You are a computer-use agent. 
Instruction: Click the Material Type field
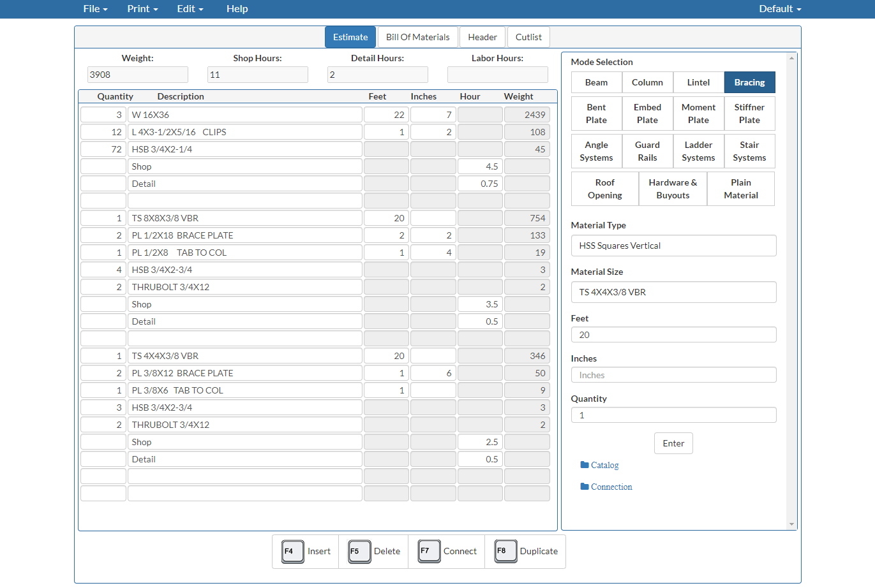pyautogui.click(x=674, y=246)
